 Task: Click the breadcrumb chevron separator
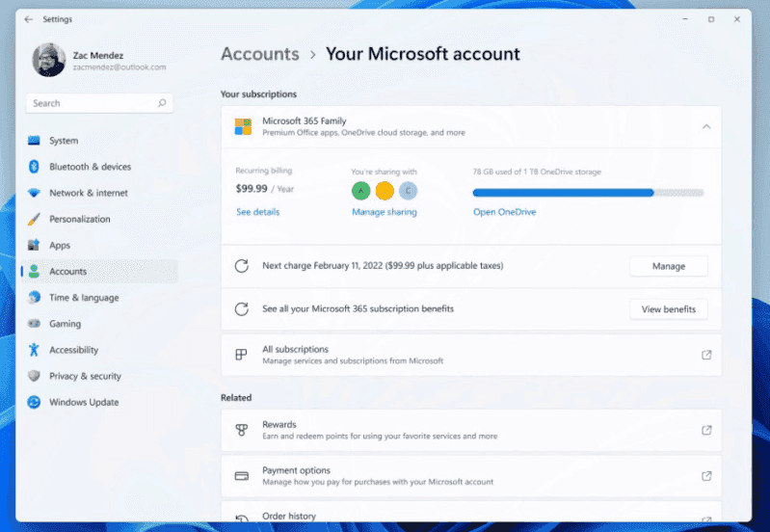click(x=313, y=55)
